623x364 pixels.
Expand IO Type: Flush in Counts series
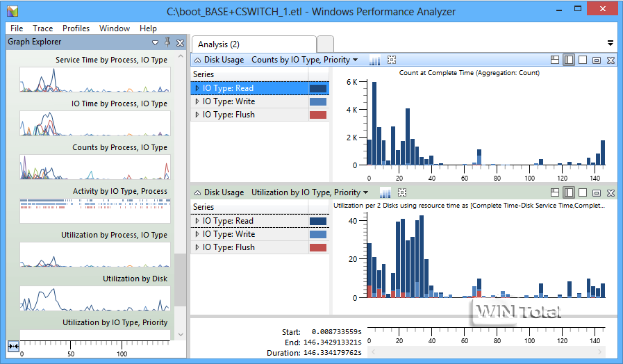coord(197,115)
